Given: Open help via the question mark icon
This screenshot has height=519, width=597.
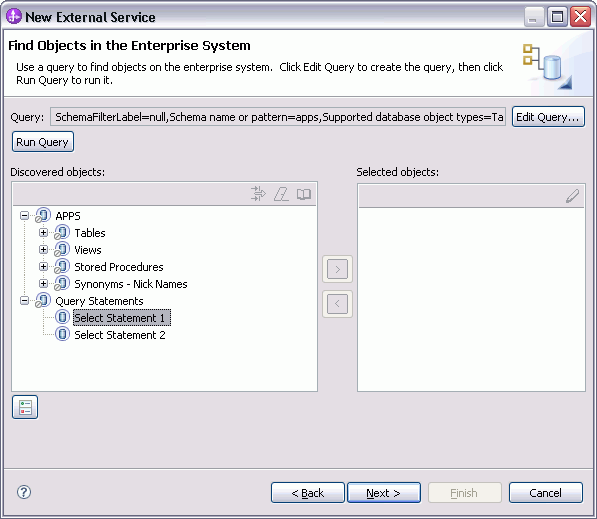Looking at the screenshot, I should pyautogui.click(x=24, y=492).
